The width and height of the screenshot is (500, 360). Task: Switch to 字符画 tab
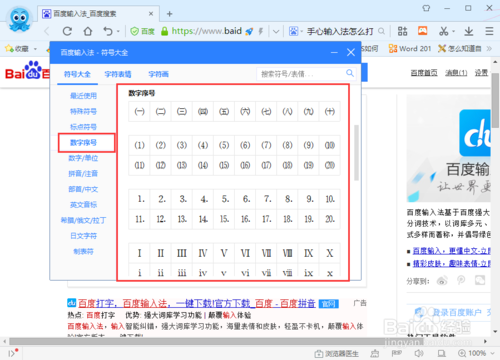(158, 74)
